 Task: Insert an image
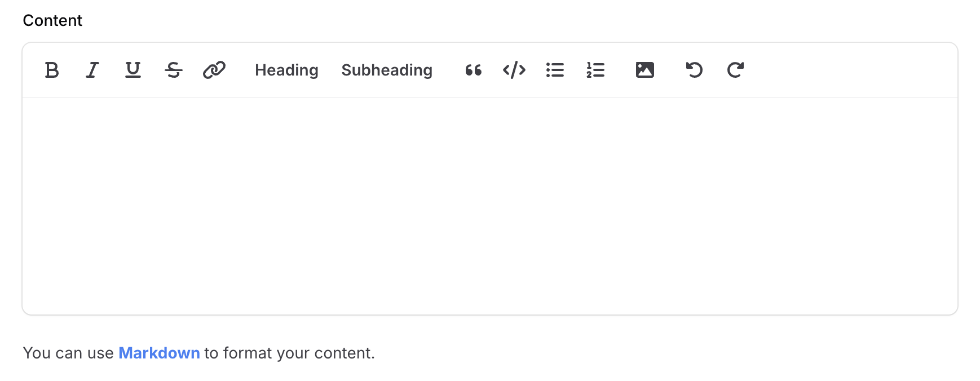point(645,70)
